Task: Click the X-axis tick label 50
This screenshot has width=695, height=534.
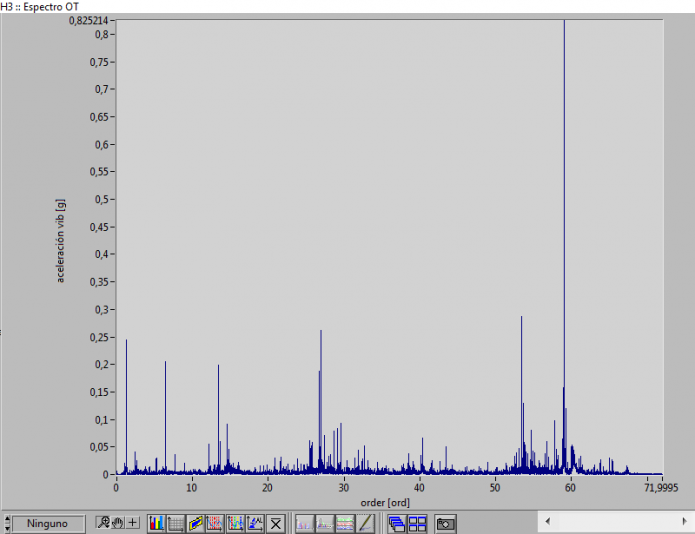Action: click(495, 487)
